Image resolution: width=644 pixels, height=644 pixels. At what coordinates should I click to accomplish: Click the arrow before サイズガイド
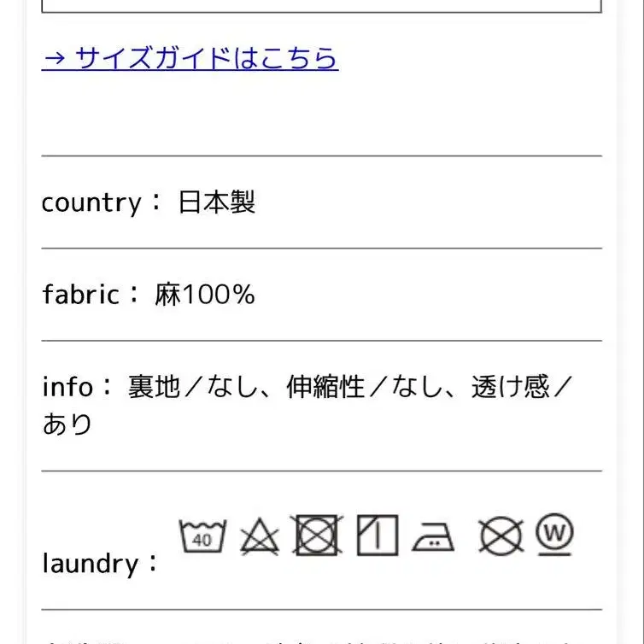(54, 58)
